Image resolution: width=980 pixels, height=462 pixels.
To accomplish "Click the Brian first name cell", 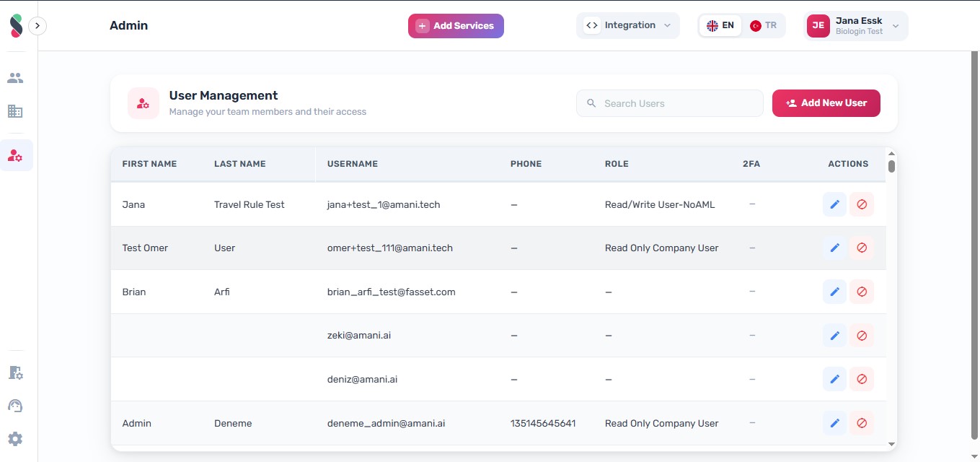I will 134,292.
